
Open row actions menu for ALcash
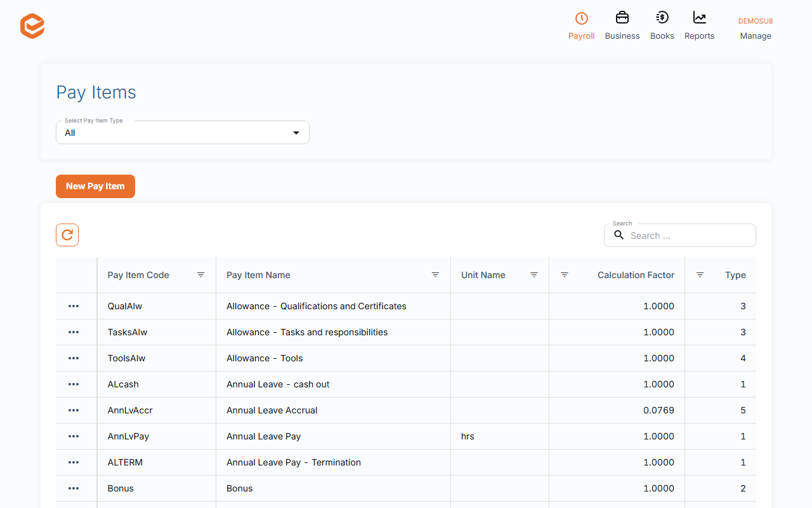(x=74, y=384)
